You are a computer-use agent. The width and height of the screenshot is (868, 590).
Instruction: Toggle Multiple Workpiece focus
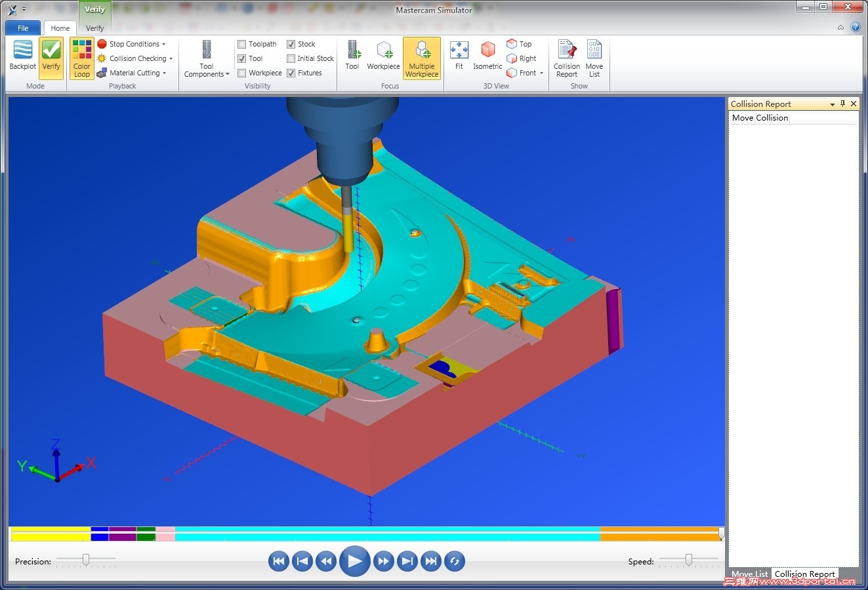(422, 58)
